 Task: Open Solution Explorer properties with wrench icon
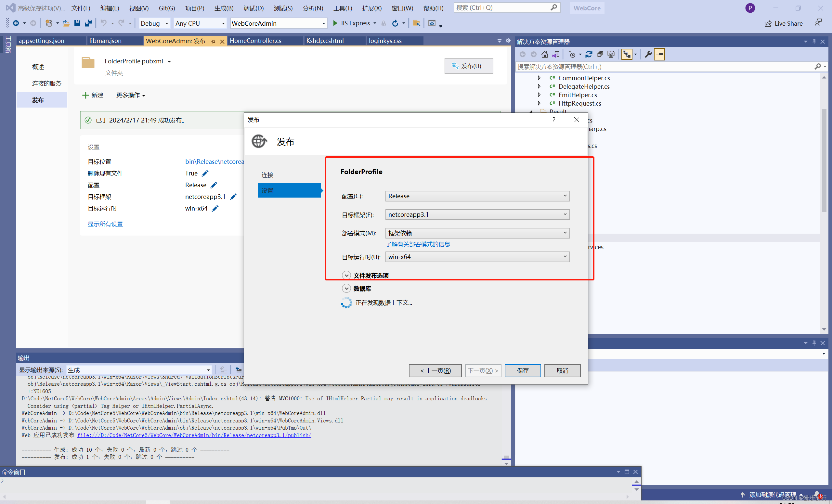click(648, 54)
